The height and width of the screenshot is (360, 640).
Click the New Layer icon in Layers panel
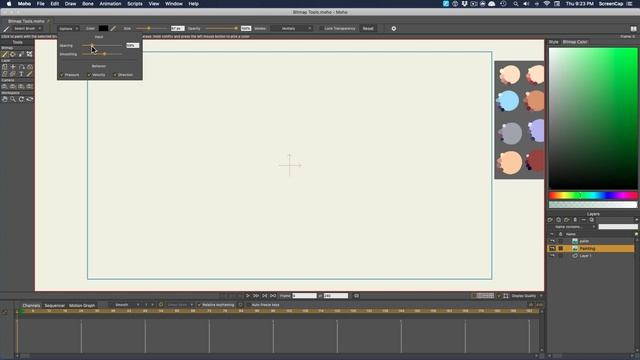coord(550,220)
